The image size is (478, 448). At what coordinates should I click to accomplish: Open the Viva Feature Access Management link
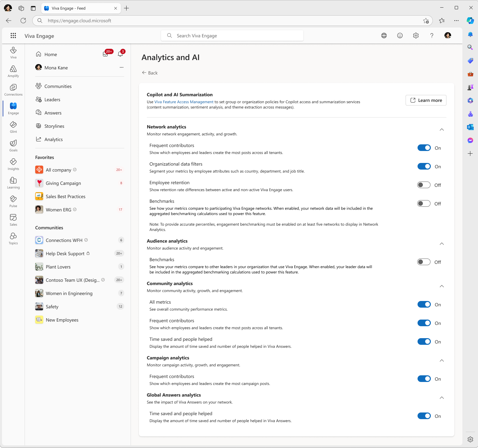pos(184,102)
